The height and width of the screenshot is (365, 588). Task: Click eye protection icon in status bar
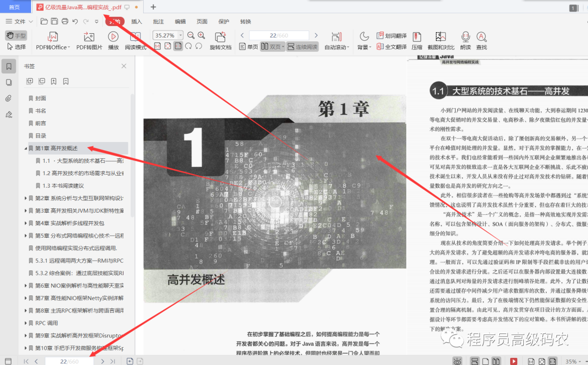pos(457,361)
